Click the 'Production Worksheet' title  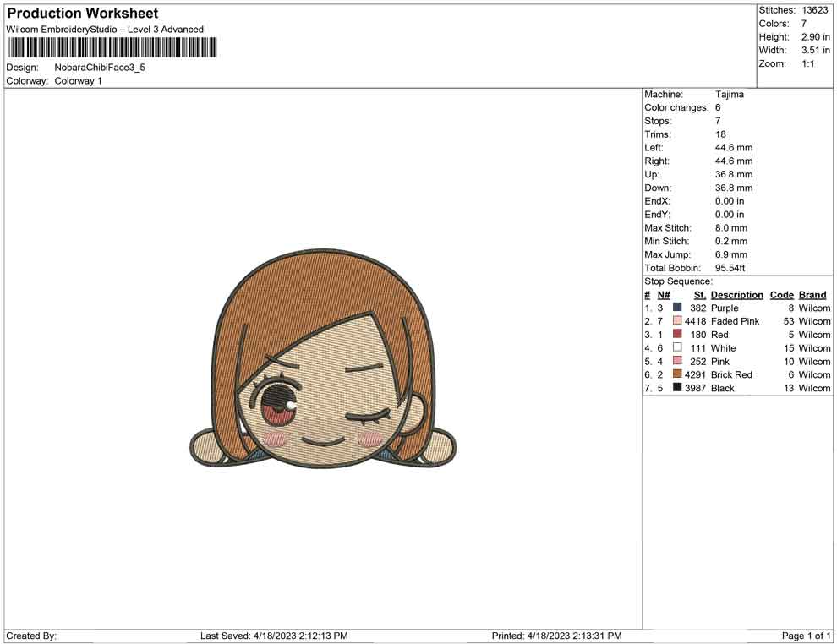[x=83, y=14]
